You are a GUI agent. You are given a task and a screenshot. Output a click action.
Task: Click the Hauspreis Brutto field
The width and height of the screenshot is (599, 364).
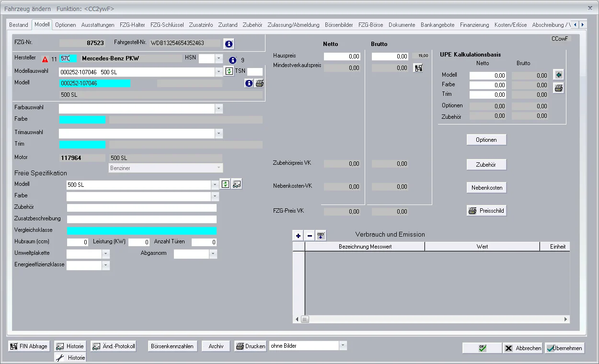coord(390,57)
